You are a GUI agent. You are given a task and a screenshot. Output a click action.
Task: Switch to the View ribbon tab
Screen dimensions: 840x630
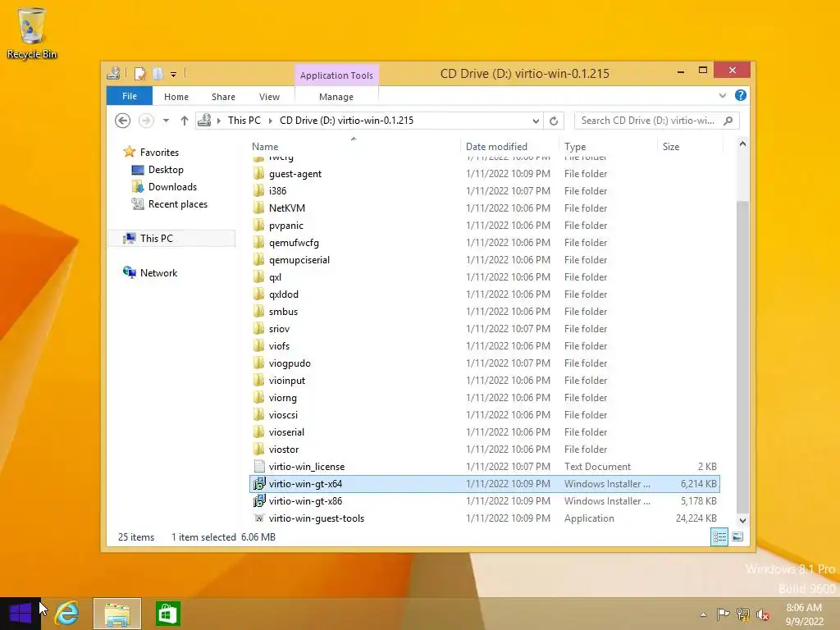(269, 97)
